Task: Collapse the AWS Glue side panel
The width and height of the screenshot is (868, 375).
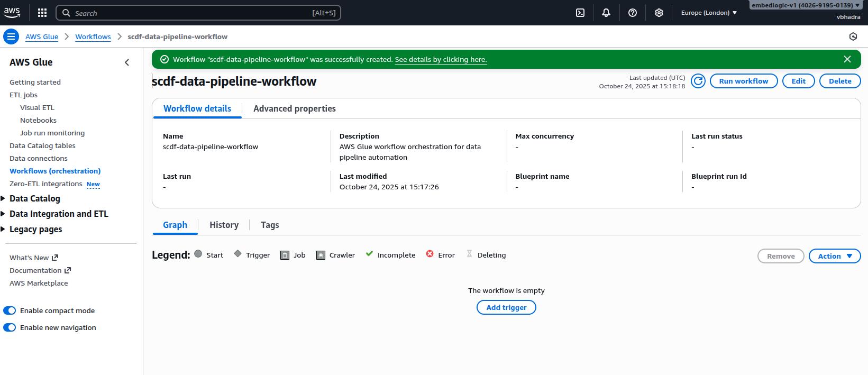Action: [x=127, y=62]
